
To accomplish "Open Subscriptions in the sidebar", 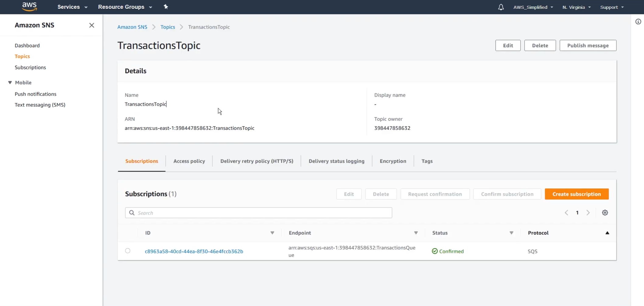I will (x=30, y=67).
